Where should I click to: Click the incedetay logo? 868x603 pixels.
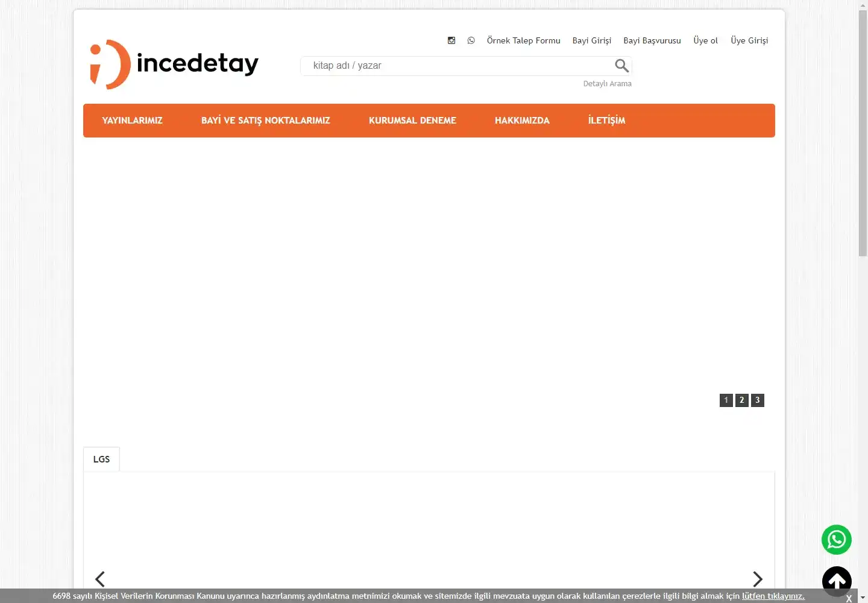[174, 65]
